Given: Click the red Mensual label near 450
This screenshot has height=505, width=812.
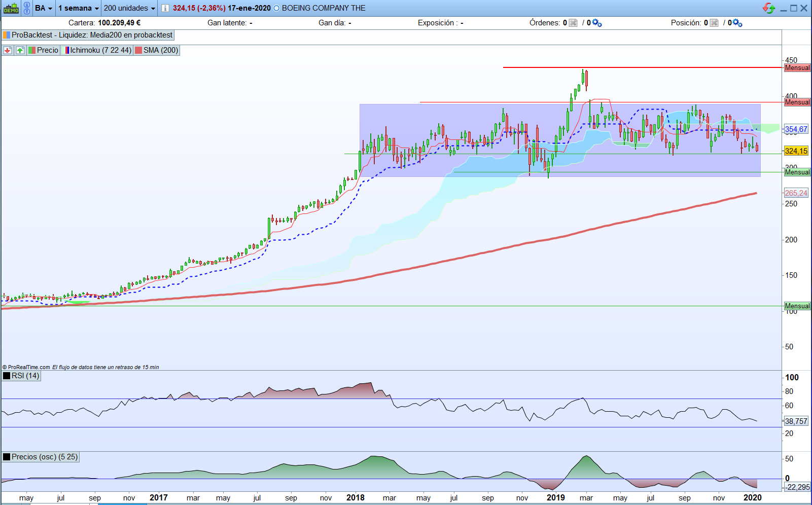Looking at the screenshot, I should pyautogui.click(x=797, y=68).
